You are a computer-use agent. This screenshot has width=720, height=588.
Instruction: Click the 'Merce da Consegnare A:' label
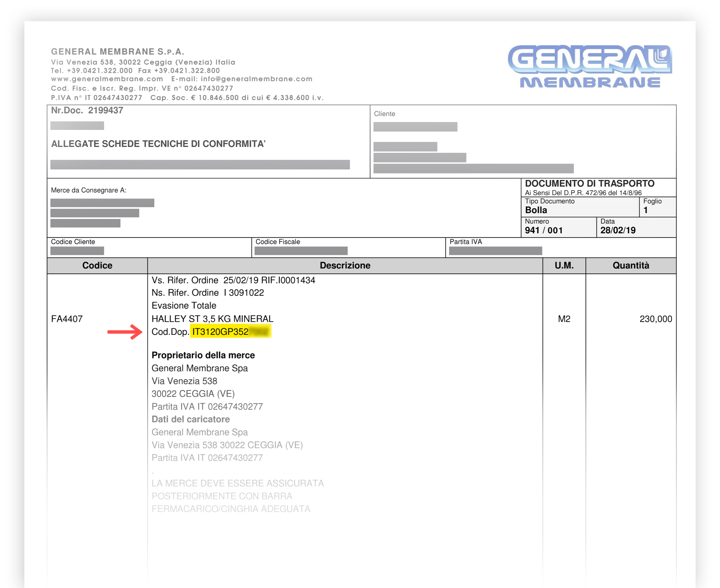click(x=89, y=190)
